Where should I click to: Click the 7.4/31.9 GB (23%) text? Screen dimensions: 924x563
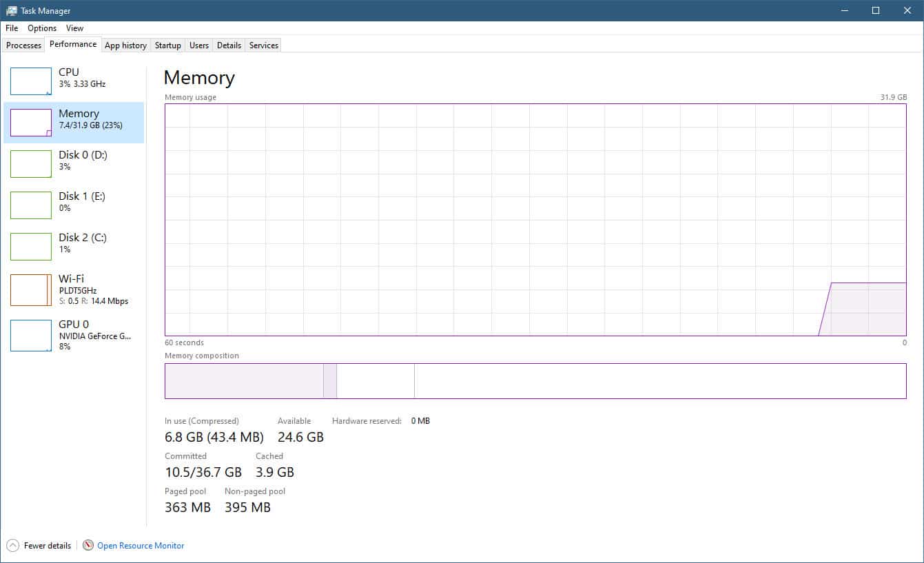tap(90, 125)
